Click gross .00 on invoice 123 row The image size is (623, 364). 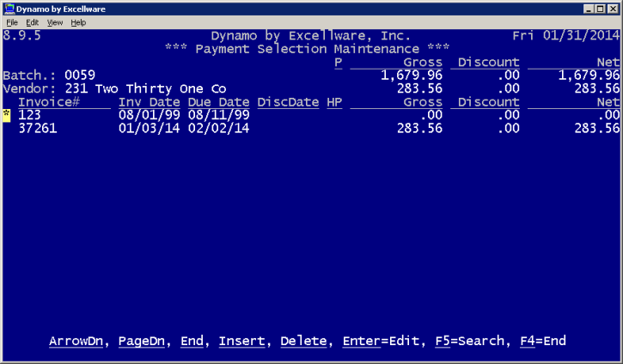click(x=431, y=115)
